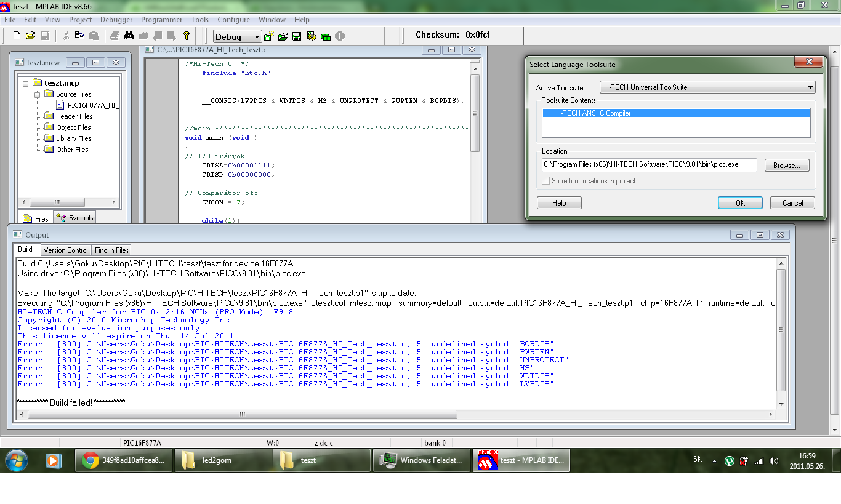
Task: Click the Find binoculars icon
Action: tap(129, 36)
